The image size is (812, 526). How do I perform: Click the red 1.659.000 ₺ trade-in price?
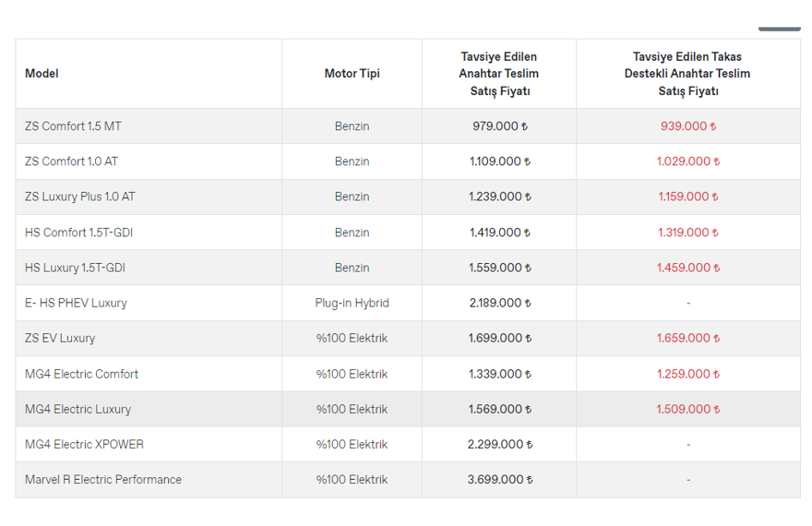coord(687,338)
